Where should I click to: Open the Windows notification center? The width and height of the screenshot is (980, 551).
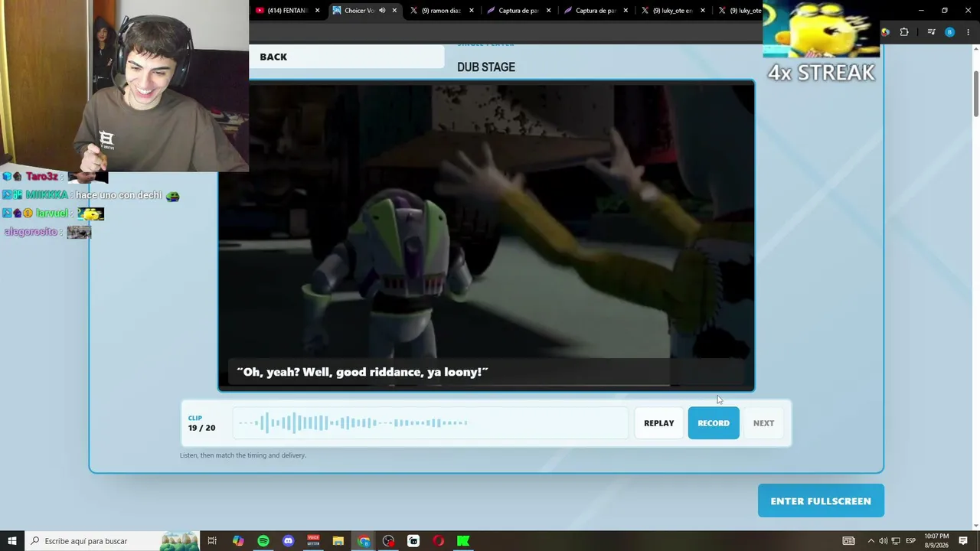click(x=963, y=541)
